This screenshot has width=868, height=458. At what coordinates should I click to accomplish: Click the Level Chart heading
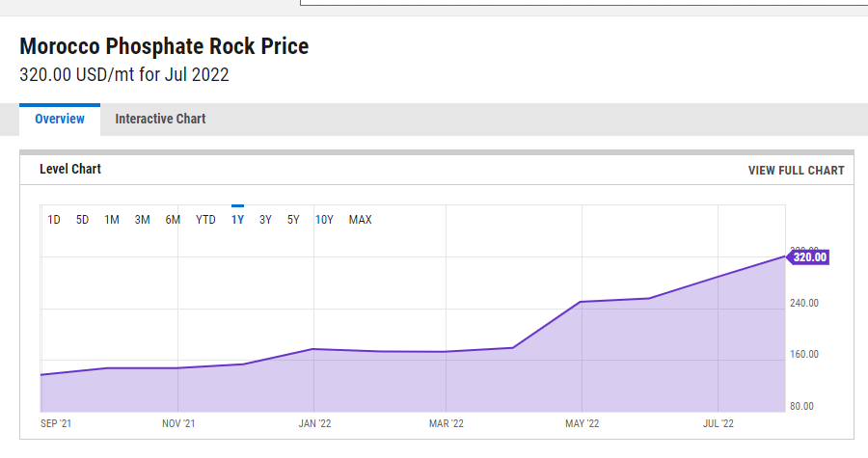(x=70, y=170)
